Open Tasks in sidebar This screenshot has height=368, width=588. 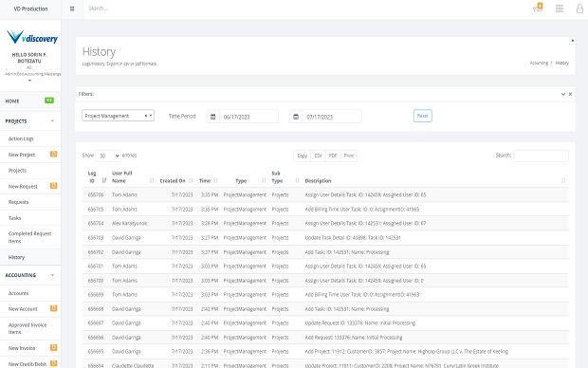14,218
